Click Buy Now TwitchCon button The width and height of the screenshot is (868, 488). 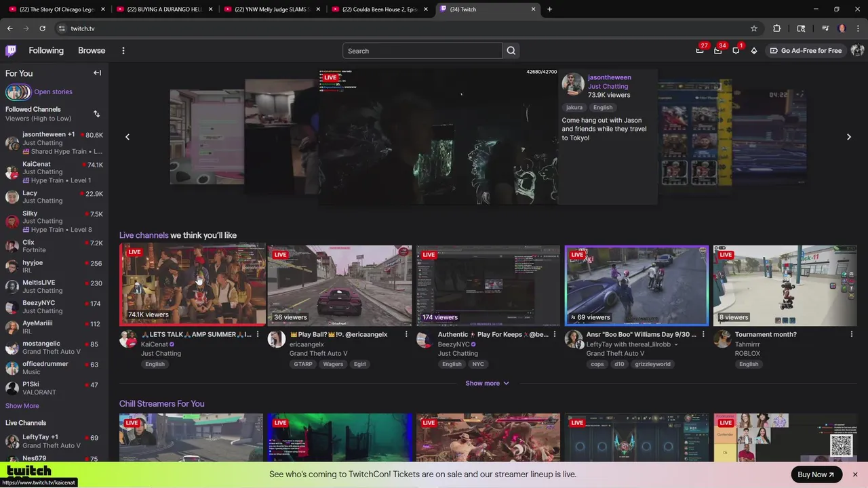pyautogui.click(x=816, y=474)
